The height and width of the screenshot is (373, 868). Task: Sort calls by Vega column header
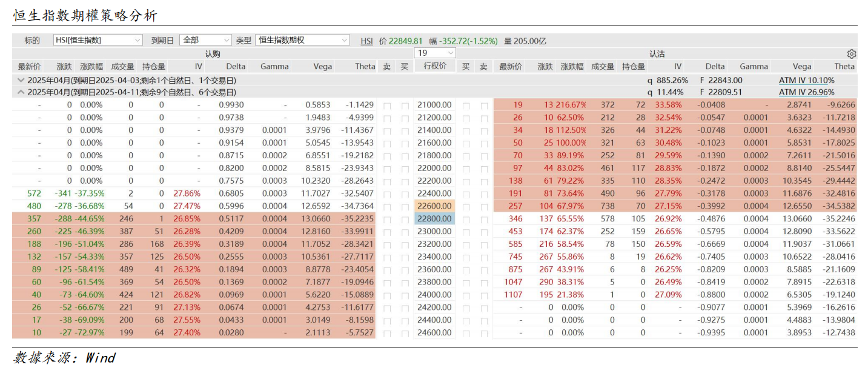click(322, 67)
